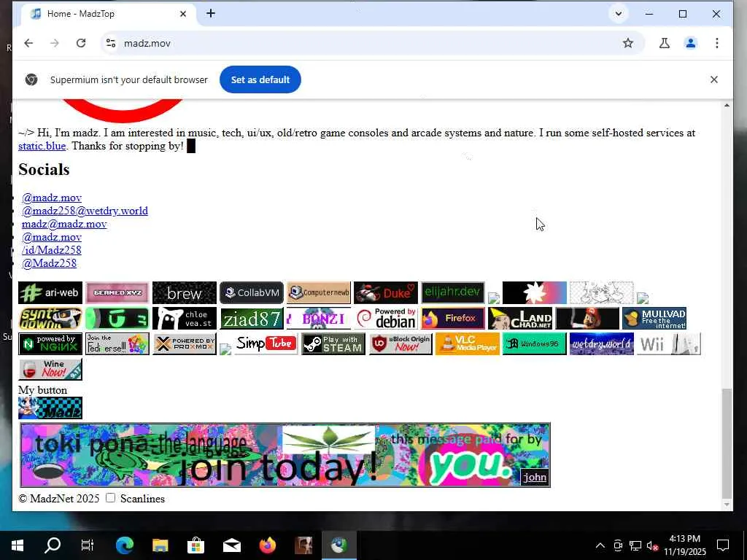Open the @madz258@wetdry.world social link

85,211
